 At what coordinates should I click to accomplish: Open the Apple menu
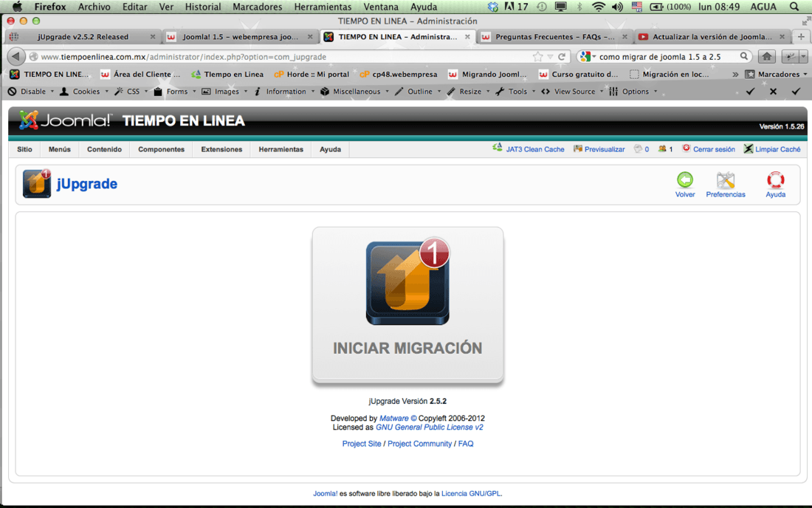(x=17, y=7)
